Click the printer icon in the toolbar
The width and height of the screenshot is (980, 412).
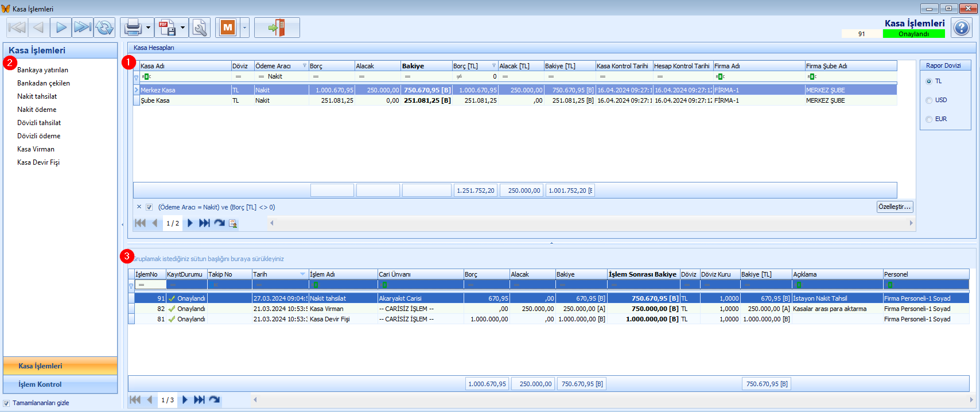[x=132, y=27]
